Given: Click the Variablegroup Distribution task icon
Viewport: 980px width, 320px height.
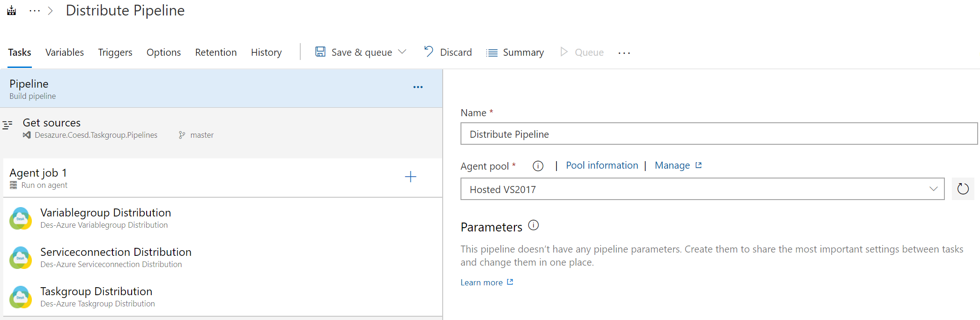Looking at the screenshot, I should (x=21, y=218).
